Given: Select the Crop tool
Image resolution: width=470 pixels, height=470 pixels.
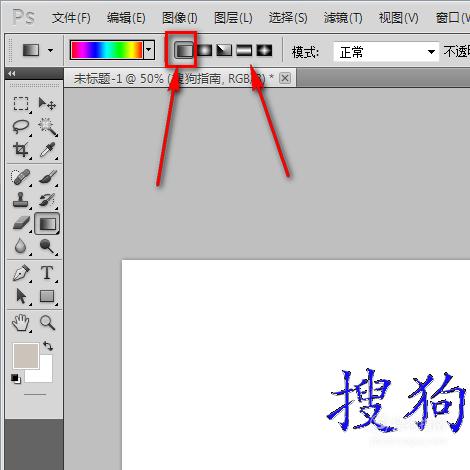Looking at the screenshot, I should [x=21, y=150].
